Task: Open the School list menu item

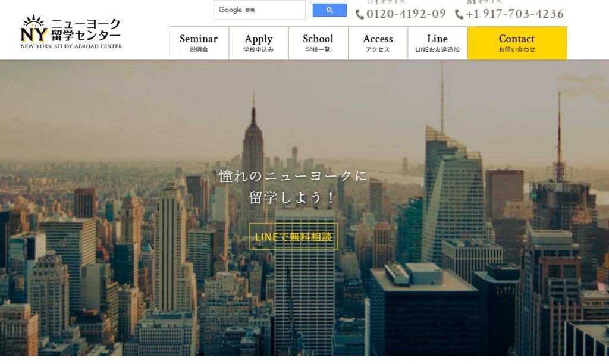Action: tap(318, 43)
